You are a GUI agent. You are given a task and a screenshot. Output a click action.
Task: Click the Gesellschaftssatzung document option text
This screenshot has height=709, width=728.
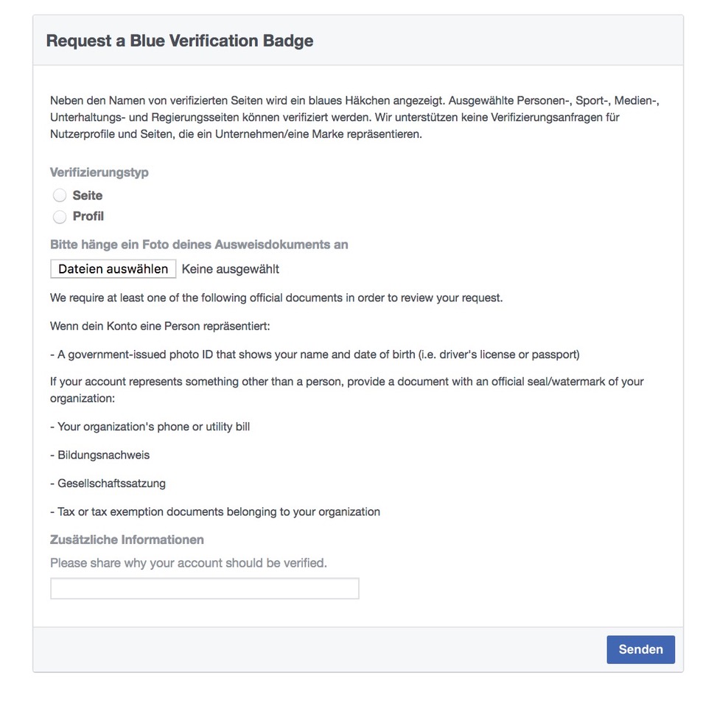click(x=108, y=483)
